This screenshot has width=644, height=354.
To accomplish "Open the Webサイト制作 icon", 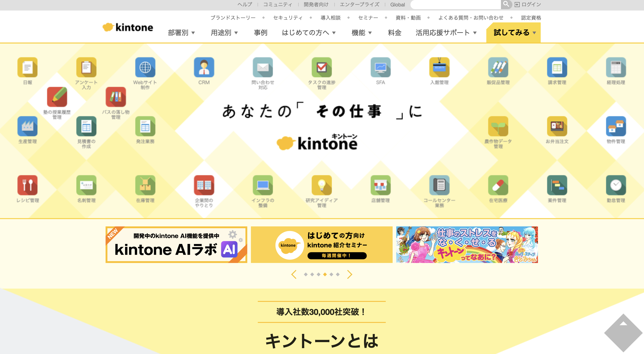I will click(x=145, y=67).
